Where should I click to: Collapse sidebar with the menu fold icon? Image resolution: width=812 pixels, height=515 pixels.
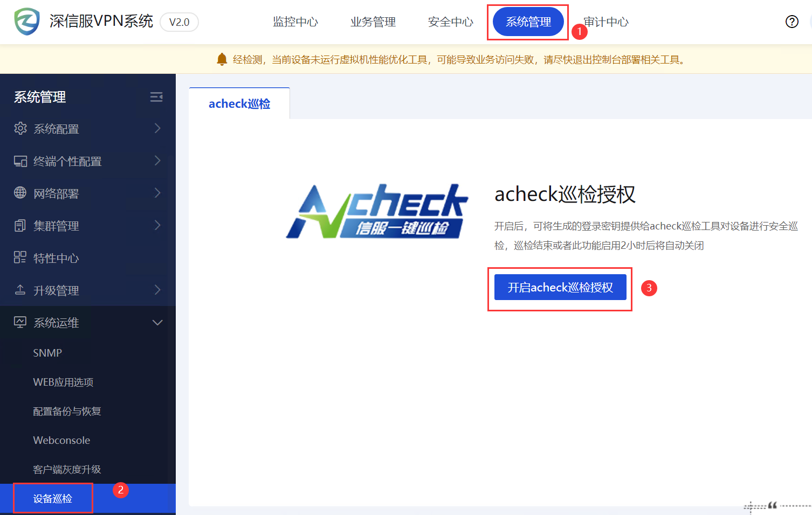(156, 97)
